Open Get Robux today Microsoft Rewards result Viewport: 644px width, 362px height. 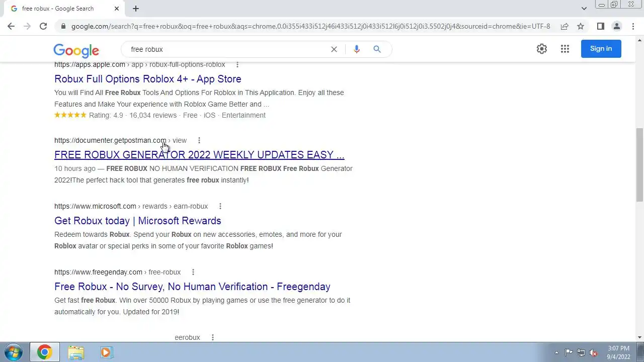[138, 221]
